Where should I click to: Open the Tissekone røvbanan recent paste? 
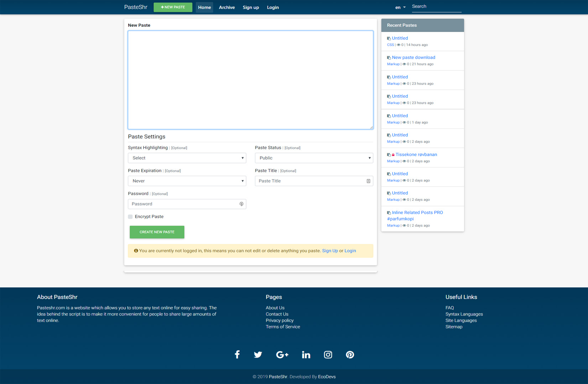pyautogui.click(x=416, y=154)
